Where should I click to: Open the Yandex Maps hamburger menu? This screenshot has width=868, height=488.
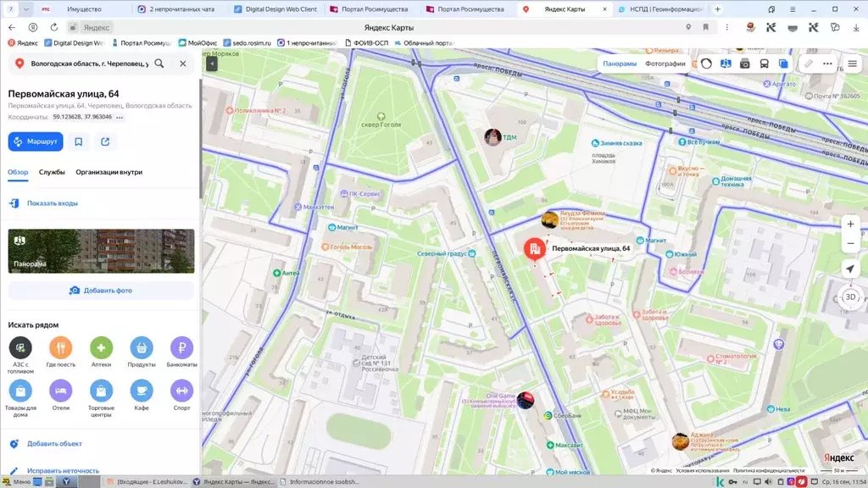point(853,64)
